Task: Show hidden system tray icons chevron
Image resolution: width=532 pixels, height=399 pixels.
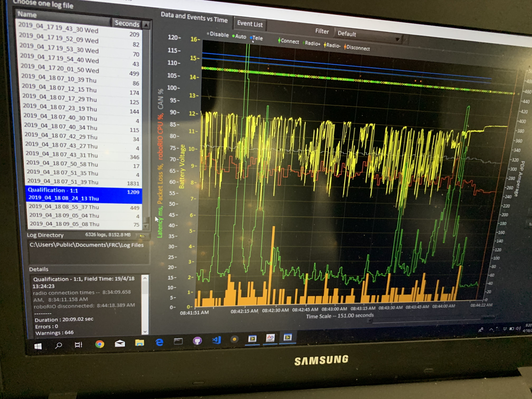Action: [491, 329]
